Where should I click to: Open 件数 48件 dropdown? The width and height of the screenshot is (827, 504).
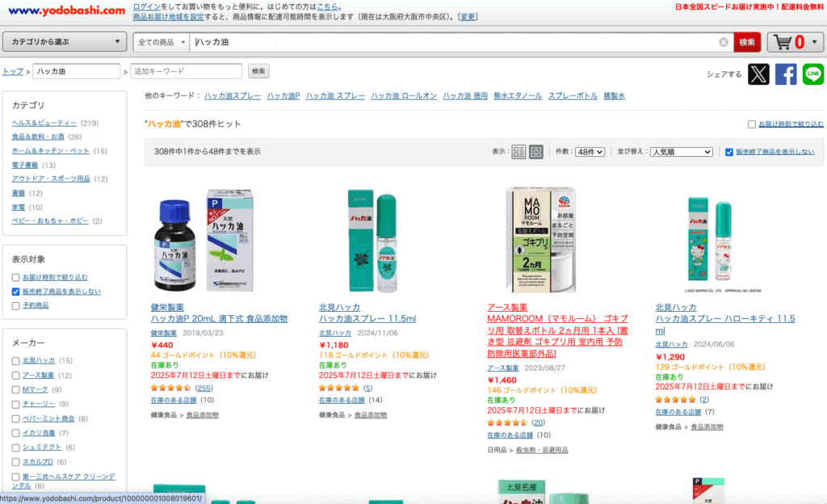[x=590, y=152]
